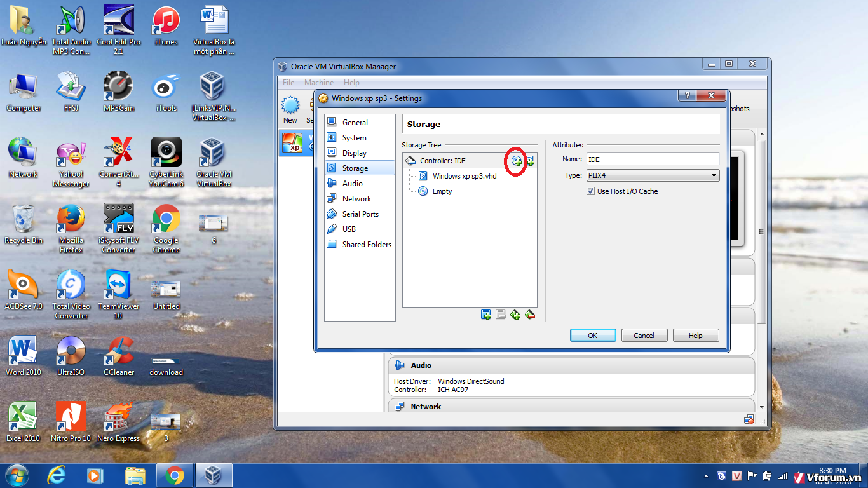Viewport: 868px width, 488px height.
Task: Select the Empty optical drive entry
Action: [x=442, y=191]
